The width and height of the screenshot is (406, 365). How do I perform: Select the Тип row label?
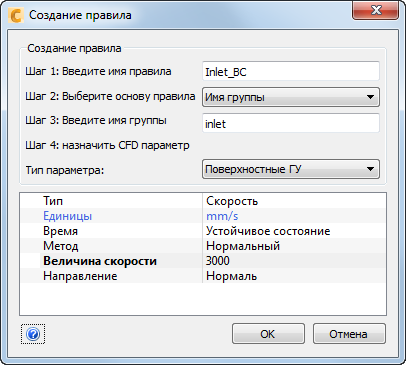click(53, 201)
